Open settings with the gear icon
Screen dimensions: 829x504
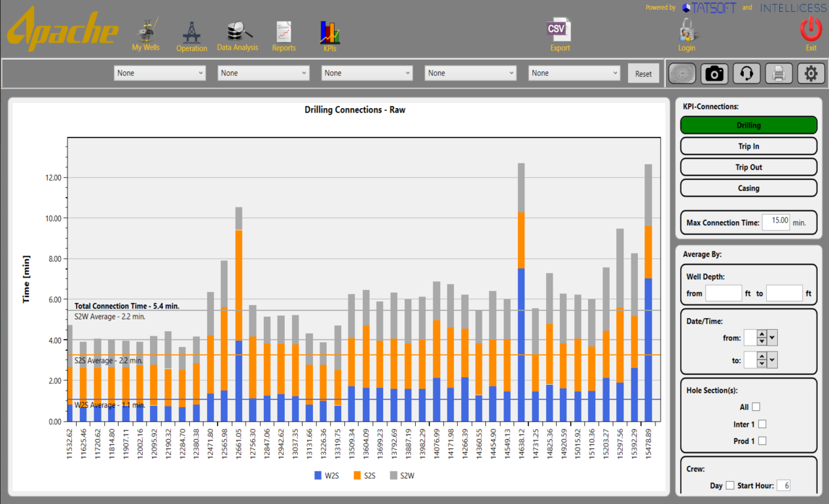point(811,74)
